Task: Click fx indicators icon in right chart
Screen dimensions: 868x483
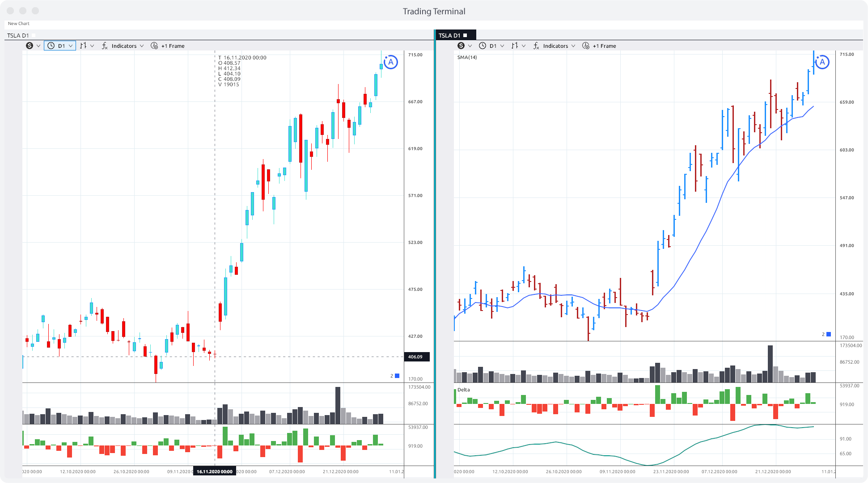Action: [536, 46]
